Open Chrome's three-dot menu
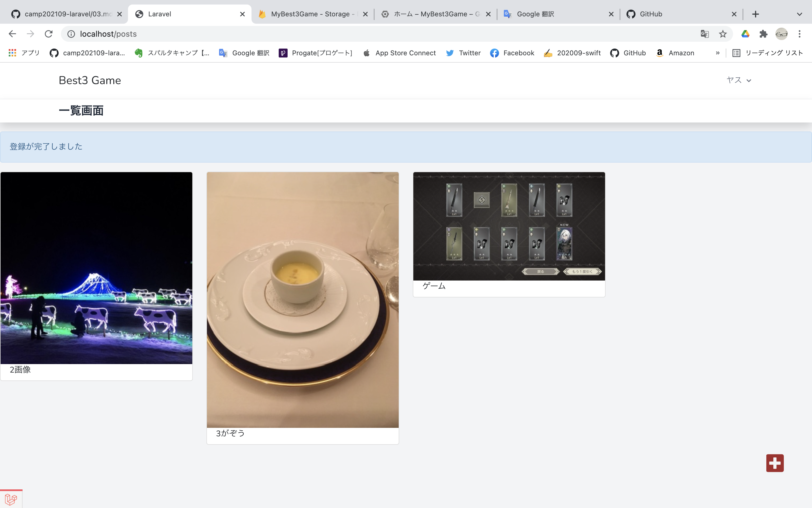Image resolution: width=812 pixels, height=508 pixels. tap(800, 34)
